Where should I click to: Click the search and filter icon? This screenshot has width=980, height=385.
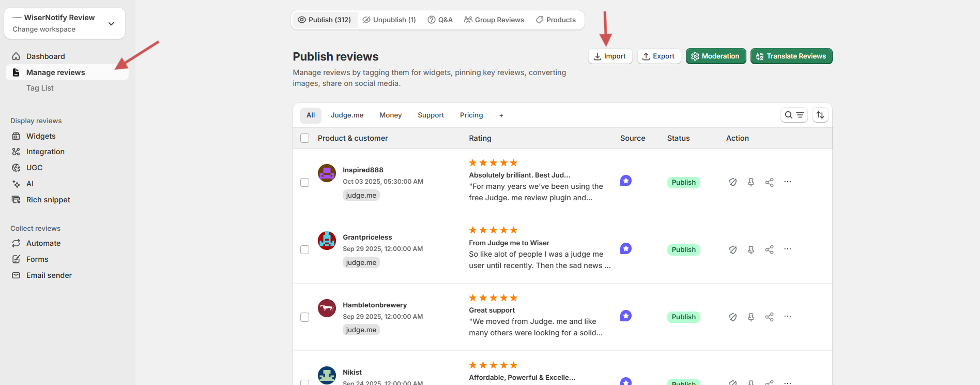794,115
